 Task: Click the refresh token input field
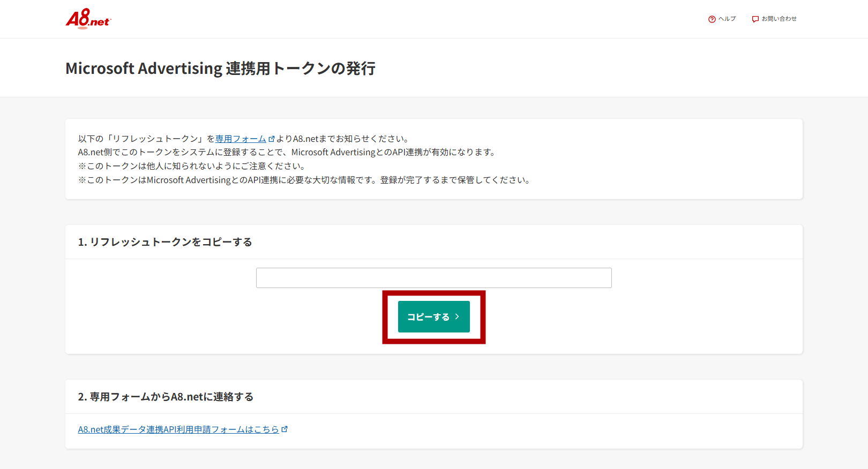[434, 278]
